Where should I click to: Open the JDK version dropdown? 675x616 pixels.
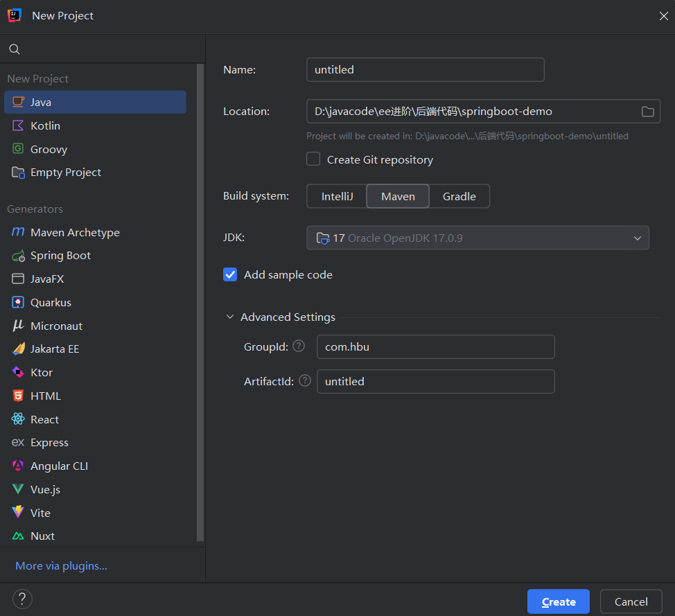coord(477,238)
